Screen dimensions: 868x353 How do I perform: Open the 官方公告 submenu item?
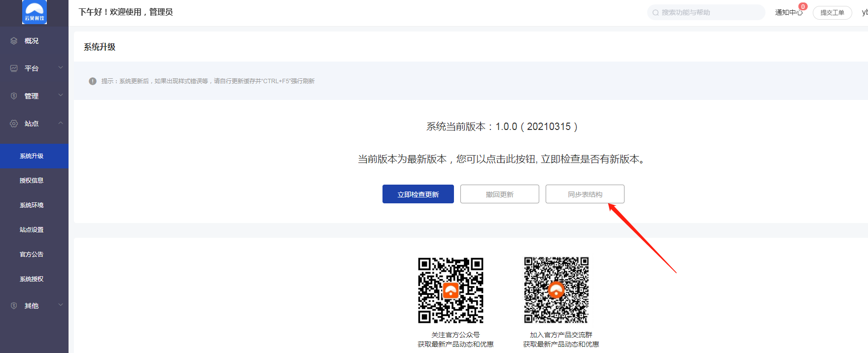(x=34, y=255)
